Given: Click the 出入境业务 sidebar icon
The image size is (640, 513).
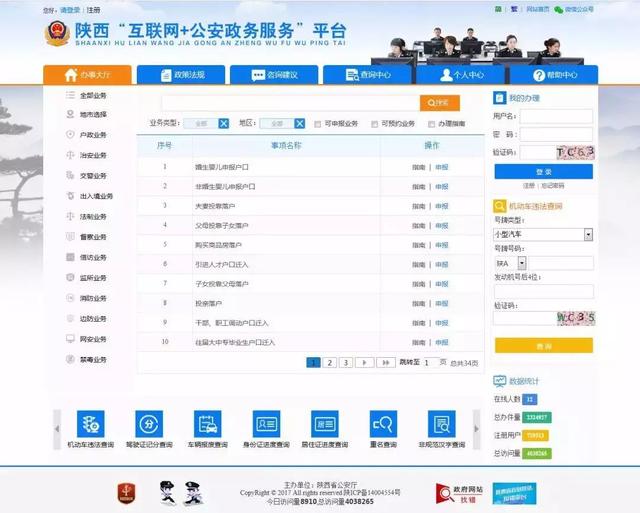Looking at the screenshot, I should coord(70,196).
